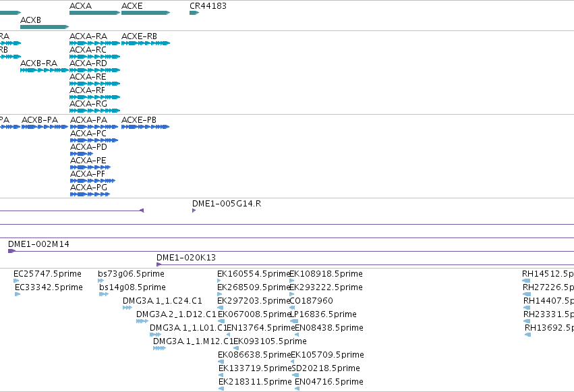574x392 pixels.
Task: Select the RH14512.5prime EST label
Action: tap(548, 274)
